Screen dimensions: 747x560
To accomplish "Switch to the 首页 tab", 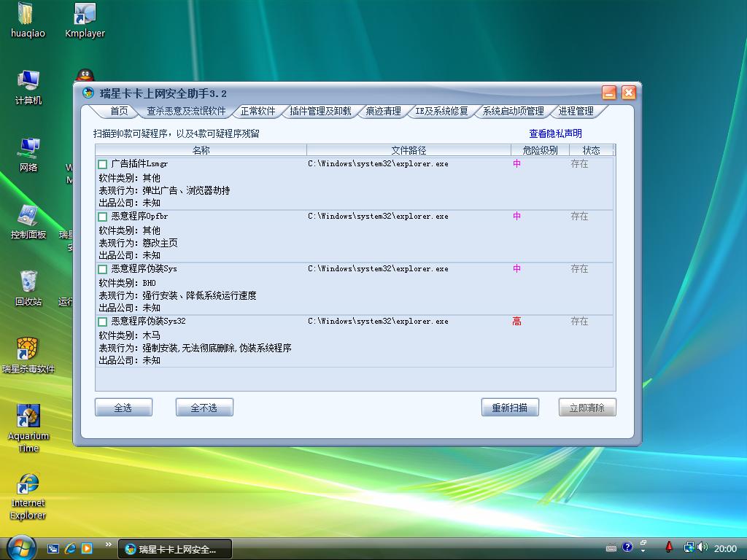I will tap(119, 111).
